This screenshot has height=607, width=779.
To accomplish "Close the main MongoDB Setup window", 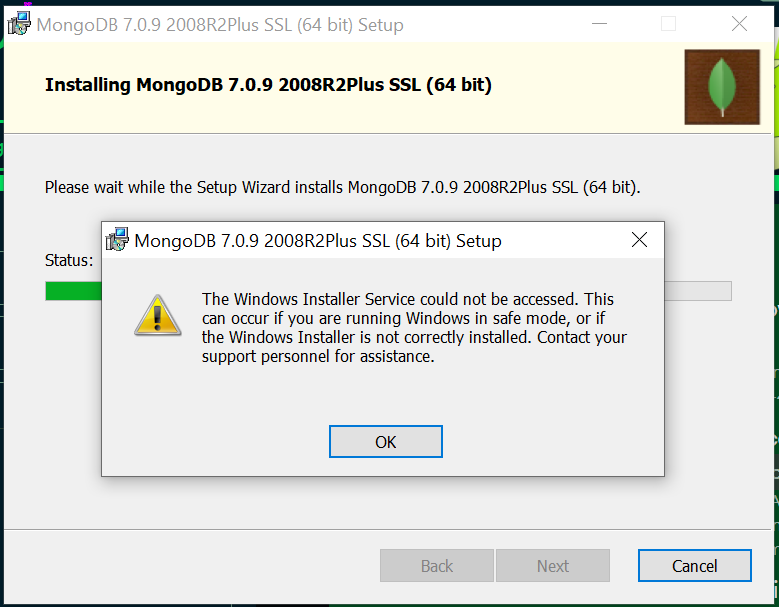I will pyautogui.click(x=739, y=24).
